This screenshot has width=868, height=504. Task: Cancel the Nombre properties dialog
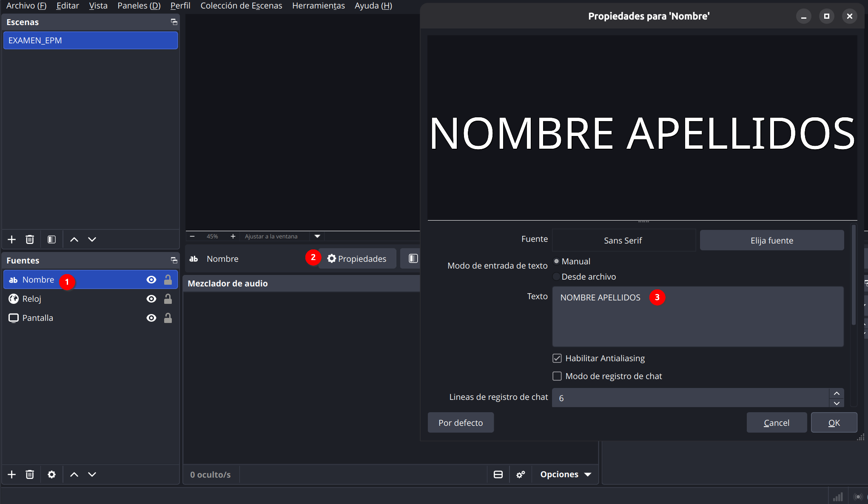[777, 423]
